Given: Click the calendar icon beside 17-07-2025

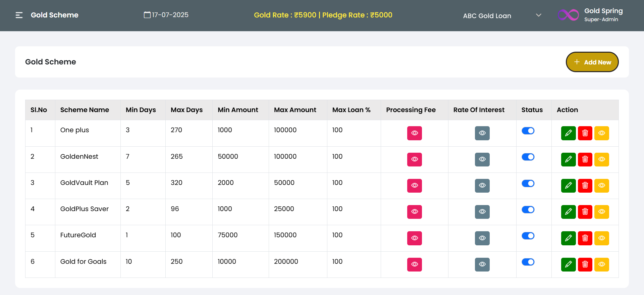Looking at the screenshot, I should (147, 15).
